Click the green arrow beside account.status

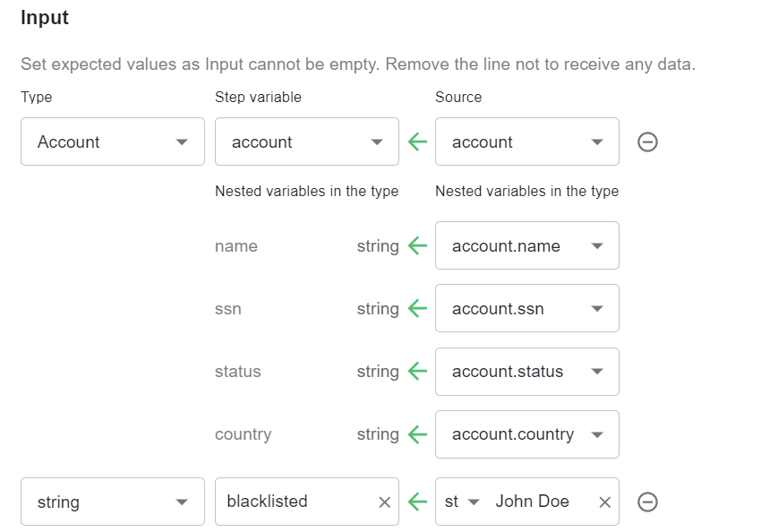[417, 372]
